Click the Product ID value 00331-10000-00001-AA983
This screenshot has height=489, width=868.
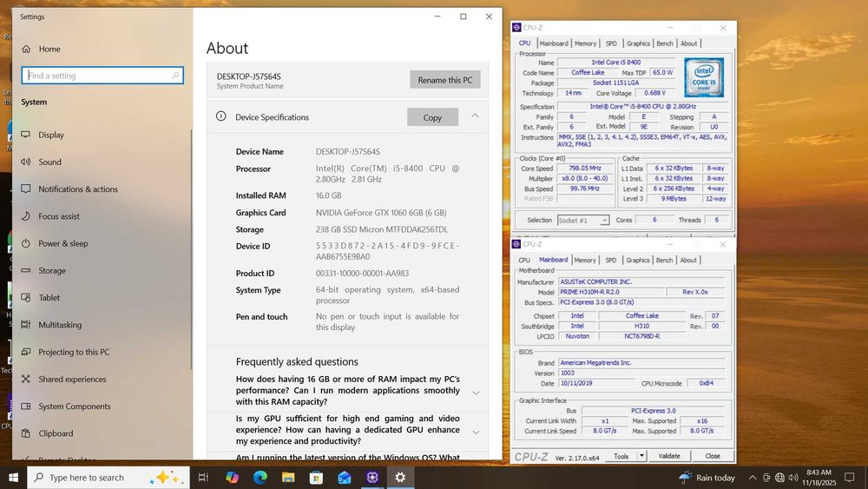(x=362, y=273)
